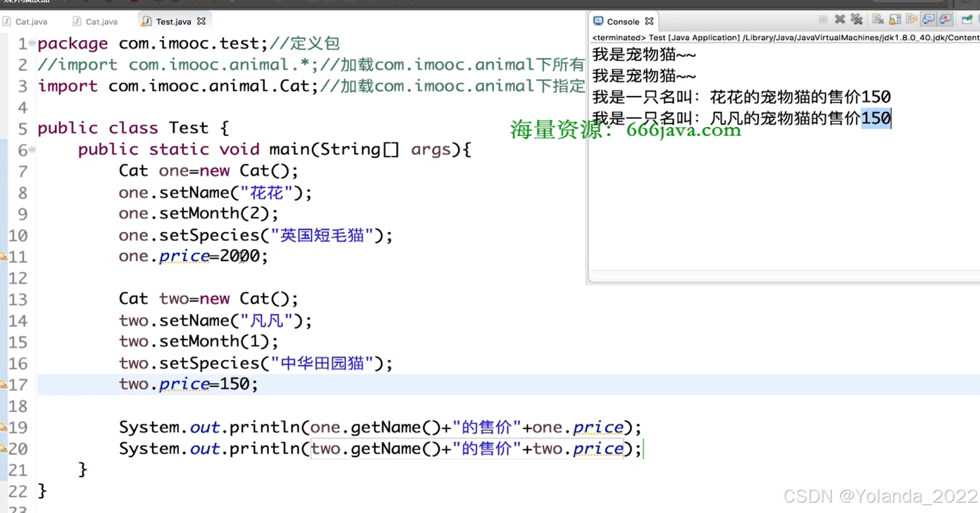Select the Console view tab

point(623,21)
